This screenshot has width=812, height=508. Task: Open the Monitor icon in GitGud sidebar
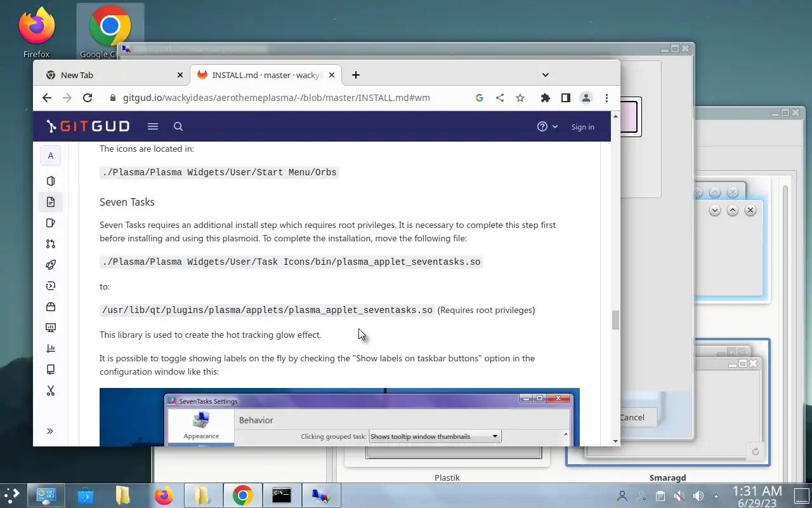pyautogui.click(x=51, y=328)
